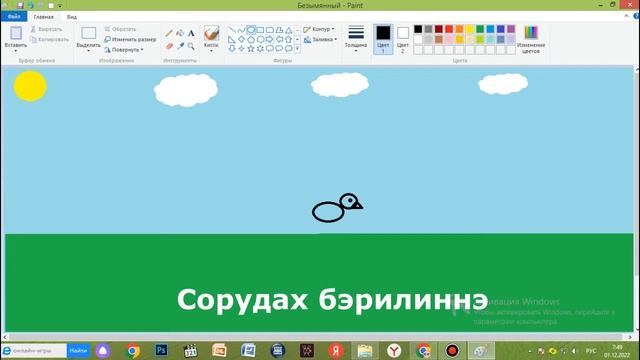Viewport: 640px width, 360px height.
Task: Pick the Down arrow shape
Action: (232, 49)
